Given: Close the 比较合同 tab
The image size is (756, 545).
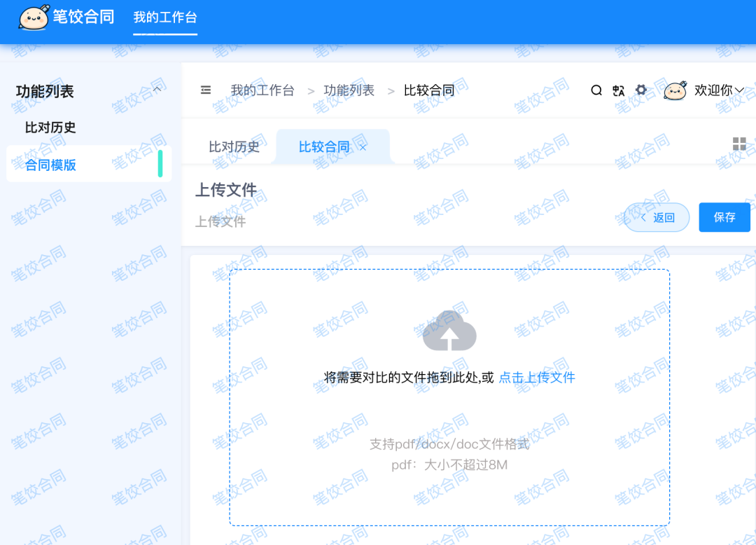Looking at the screenshot, I should 363,146.
